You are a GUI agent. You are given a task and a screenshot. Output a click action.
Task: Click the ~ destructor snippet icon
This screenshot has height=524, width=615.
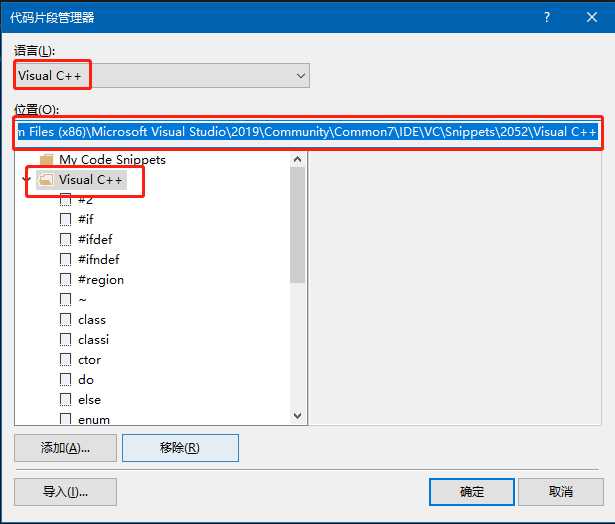(66, 299)
